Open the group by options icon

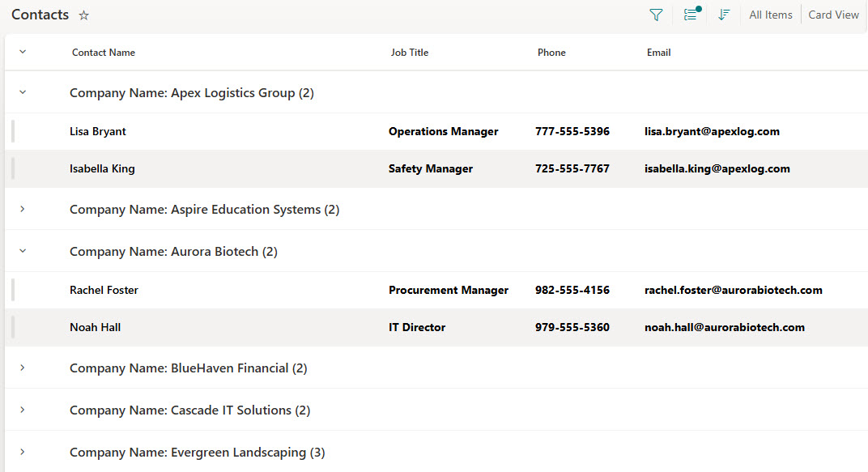[x=691, y=15]
